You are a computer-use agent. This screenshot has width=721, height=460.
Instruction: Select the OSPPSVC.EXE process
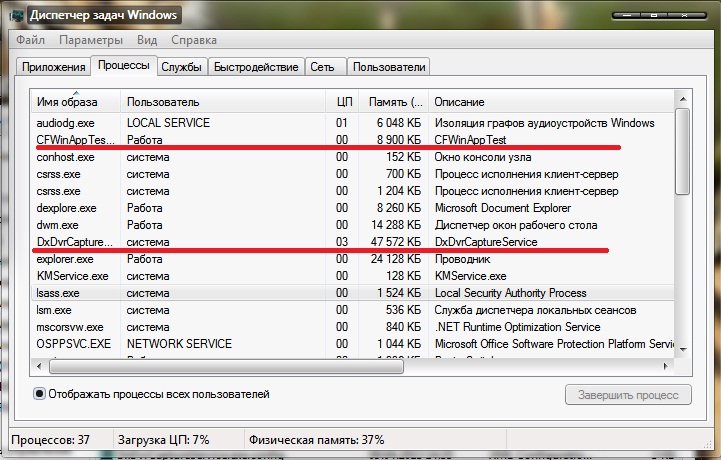click(352, 344)
